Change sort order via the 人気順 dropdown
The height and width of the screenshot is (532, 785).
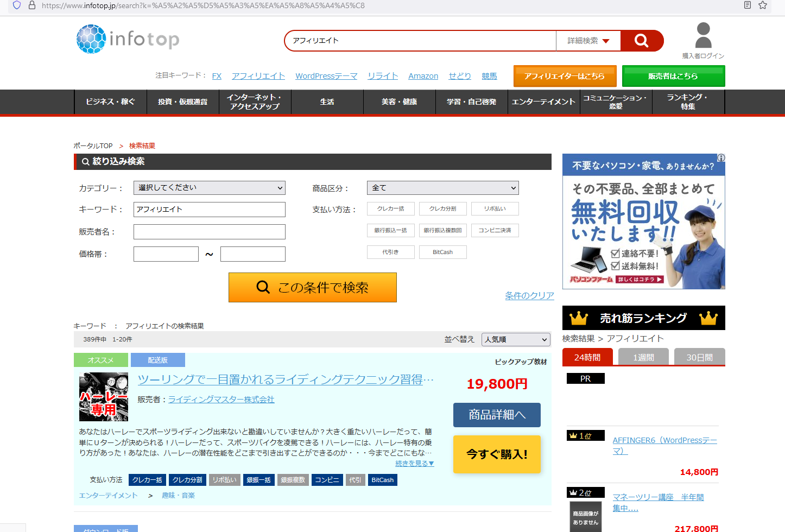[x=515, y=339]
